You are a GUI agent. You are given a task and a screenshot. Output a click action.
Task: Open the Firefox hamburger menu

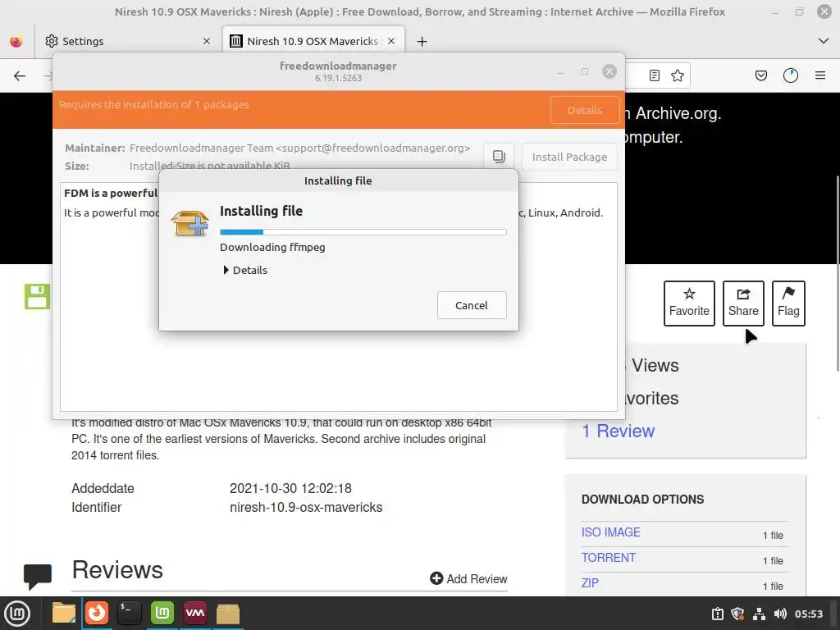(x=820, y=75)
